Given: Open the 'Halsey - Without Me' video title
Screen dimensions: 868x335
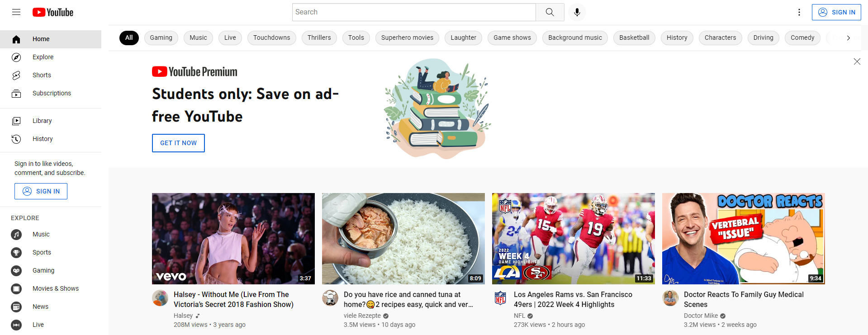Looking at the screenshot, I should pos(233,299).
